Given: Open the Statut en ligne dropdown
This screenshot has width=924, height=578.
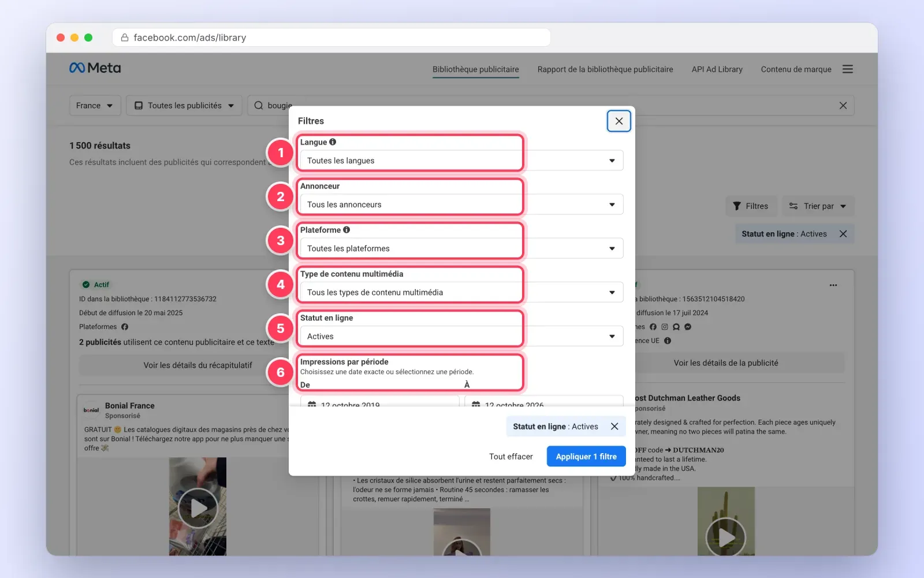Looking at the screenshot, I should (461, 336).
